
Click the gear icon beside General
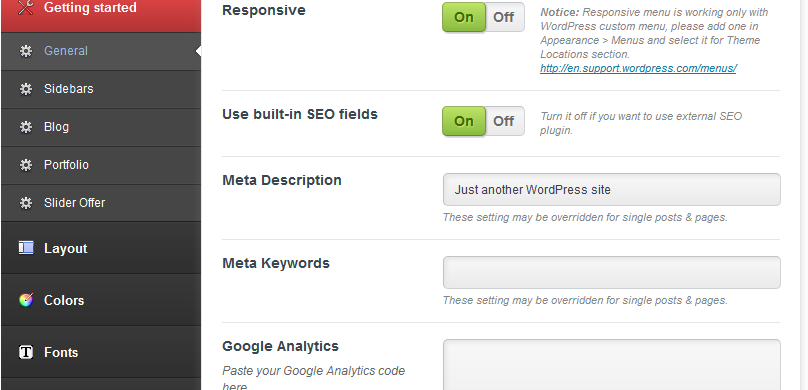click(x=26, y=51)
